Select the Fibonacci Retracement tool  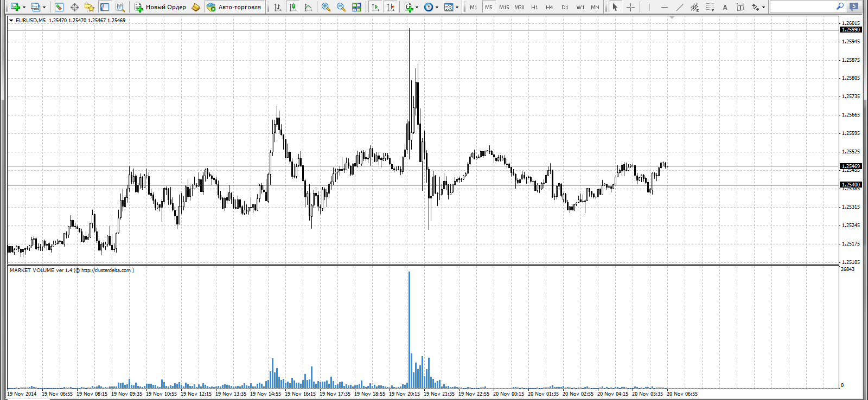(710, 7)
